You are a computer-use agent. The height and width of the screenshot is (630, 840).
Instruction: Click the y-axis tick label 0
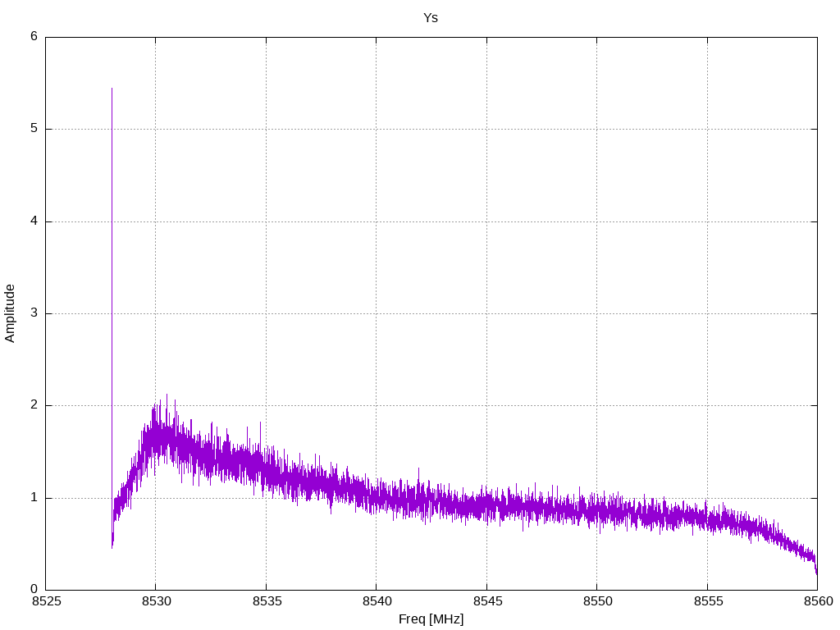[x=34, y=590]
